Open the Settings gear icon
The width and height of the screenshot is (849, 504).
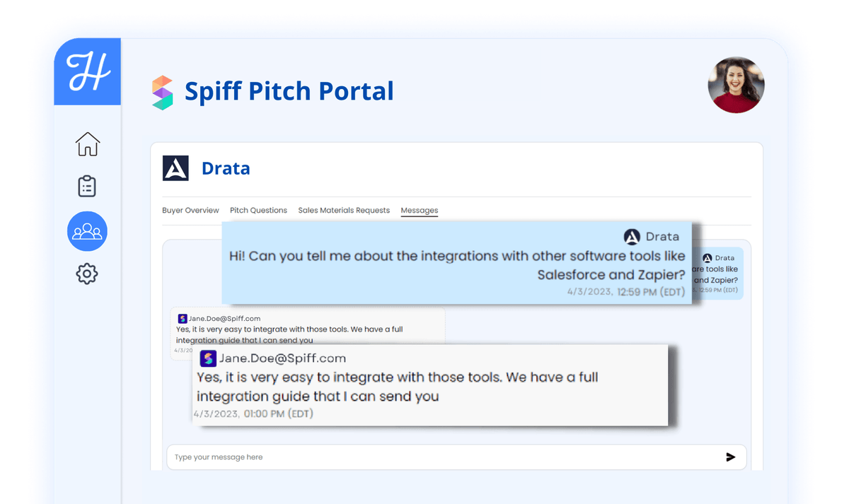pyautogui.click(x=86, y=274)
